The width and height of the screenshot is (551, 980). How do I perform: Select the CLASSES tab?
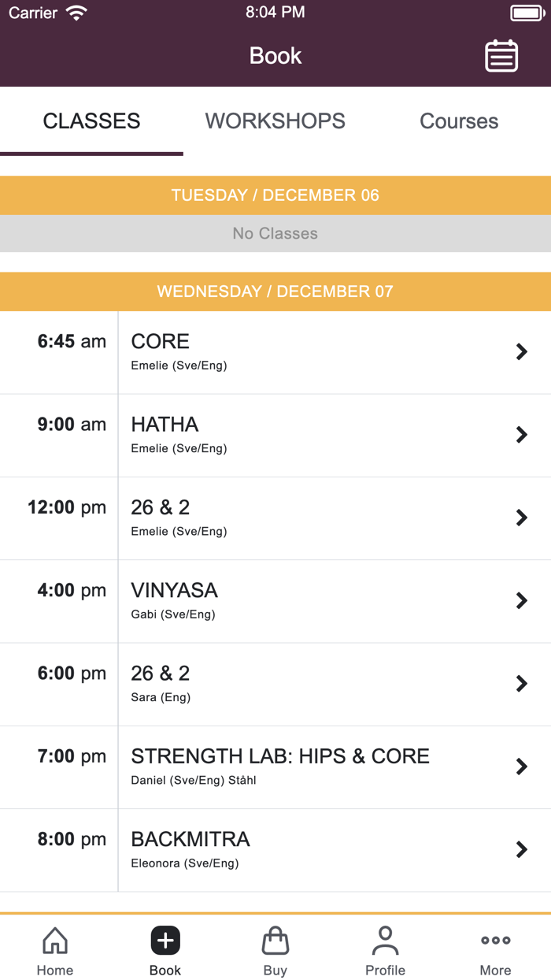(x=91, y=121)
